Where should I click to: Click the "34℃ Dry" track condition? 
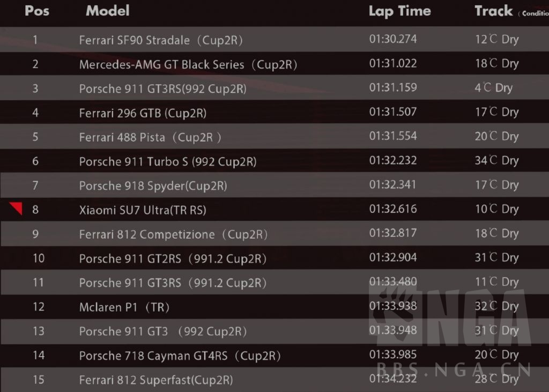click(496, 160)
